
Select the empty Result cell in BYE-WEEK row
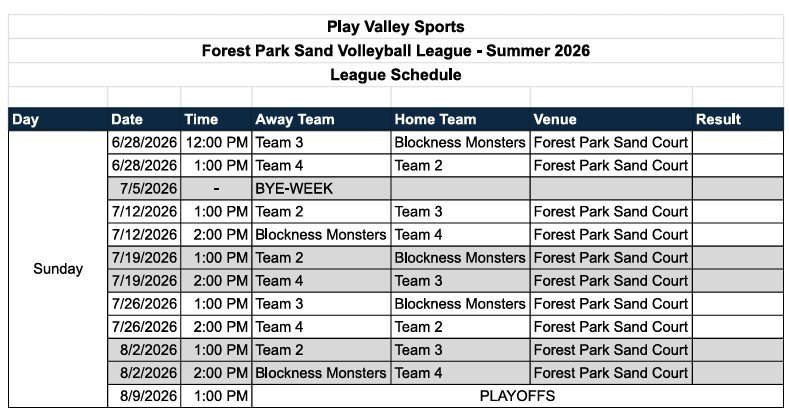(x=738, y=189)
